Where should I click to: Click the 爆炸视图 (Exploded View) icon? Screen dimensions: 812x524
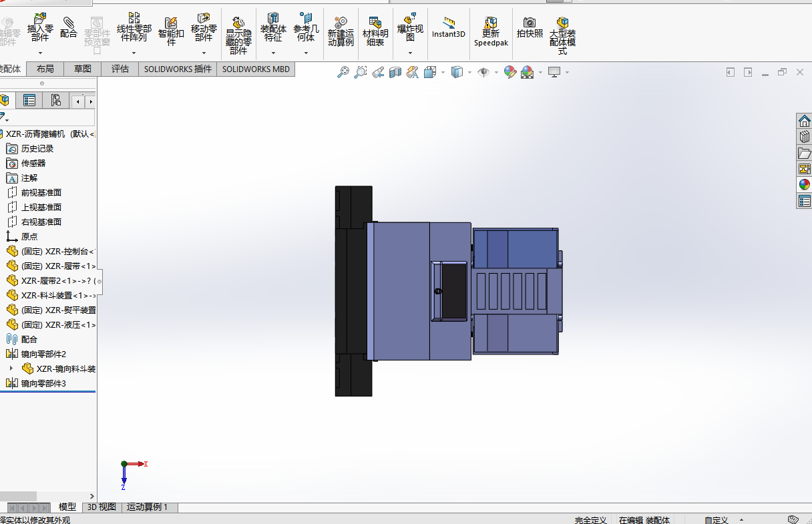tap(411, 17)
